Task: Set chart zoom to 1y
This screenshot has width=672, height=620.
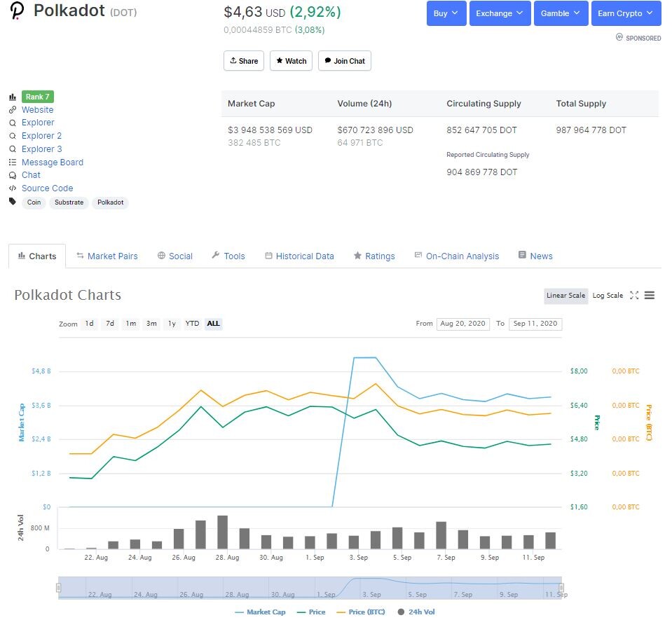Action: 172,324
